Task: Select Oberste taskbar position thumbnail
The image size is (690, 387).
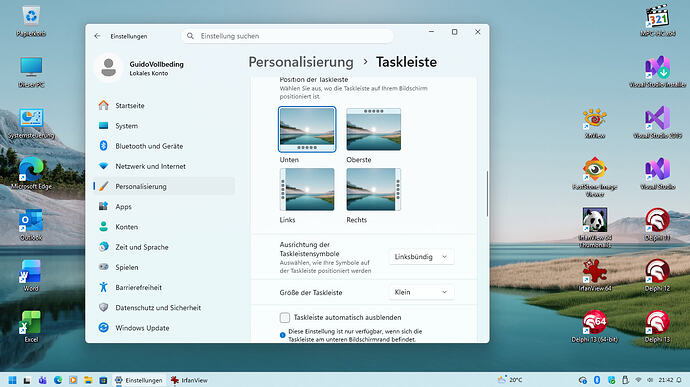Action: 374,129
